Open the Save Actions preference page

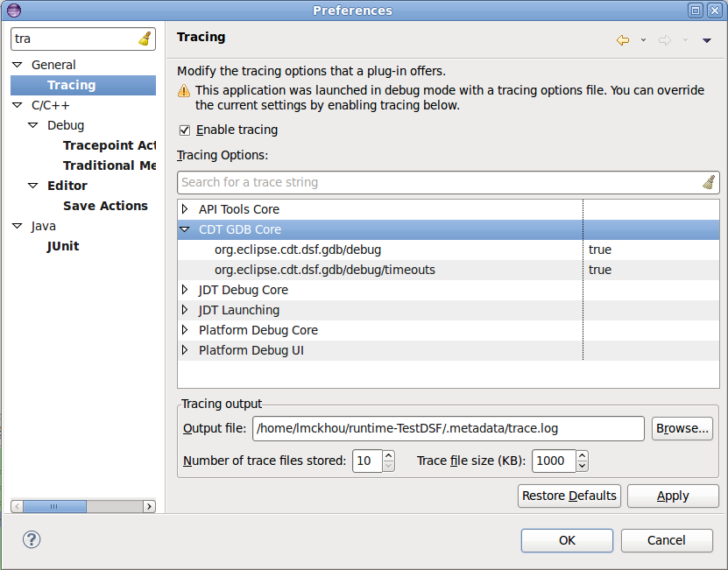coord(105,206)
